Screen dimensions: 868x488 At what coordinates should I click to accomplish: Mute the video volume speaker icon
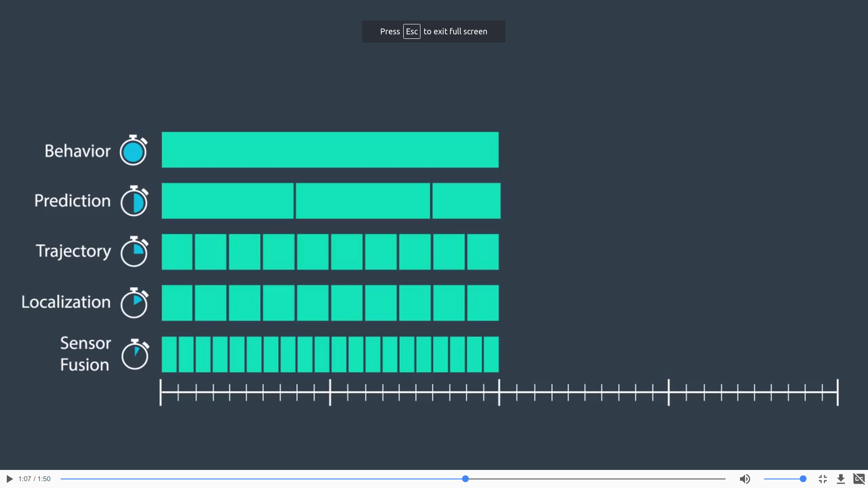(x=745, y=479)
